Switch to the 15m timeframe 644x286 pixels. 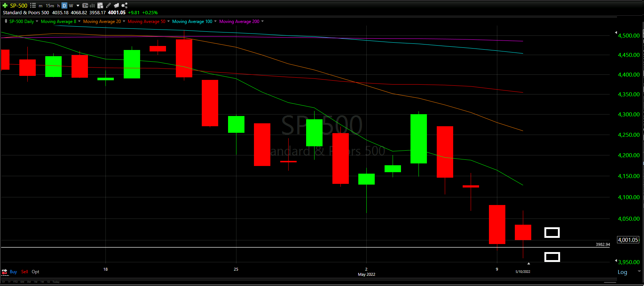click(x=50, y=5)
